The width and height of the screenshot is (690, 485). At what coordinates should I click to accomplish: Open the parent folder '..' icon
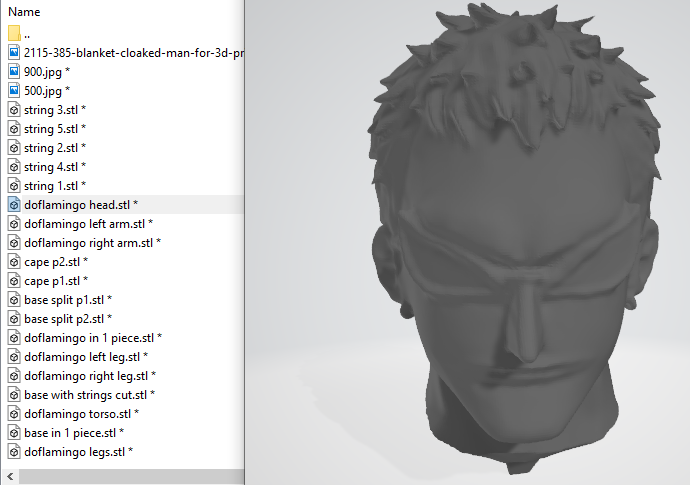coord(14,33)
